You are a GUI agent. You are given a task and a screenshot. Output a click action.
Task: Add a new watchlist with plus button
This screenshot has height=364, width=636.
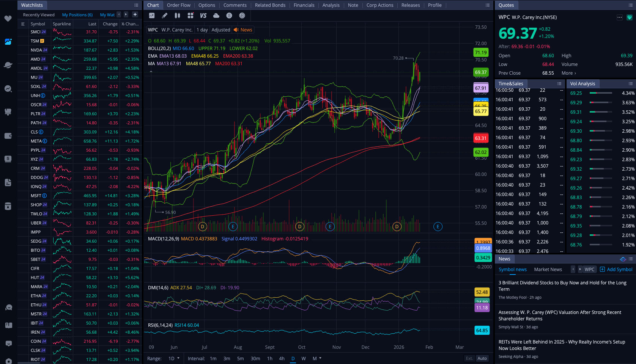coord(135,14)
